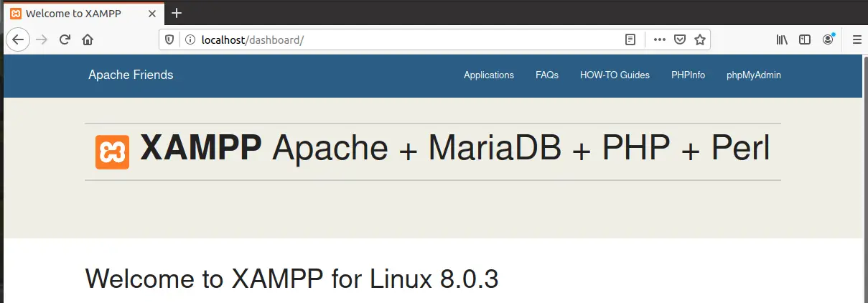This screenshot has width=868, height=303.
Task: Open the hamburger application menu
Action: [857, 39]
